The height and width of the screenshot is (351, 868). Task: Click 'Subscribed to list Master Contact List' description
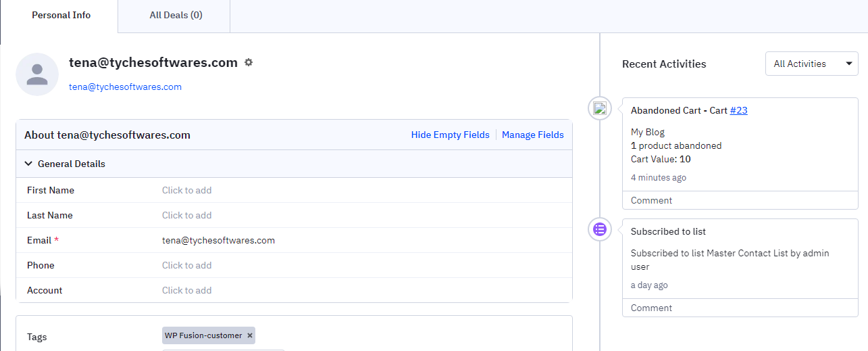(730, 260)
